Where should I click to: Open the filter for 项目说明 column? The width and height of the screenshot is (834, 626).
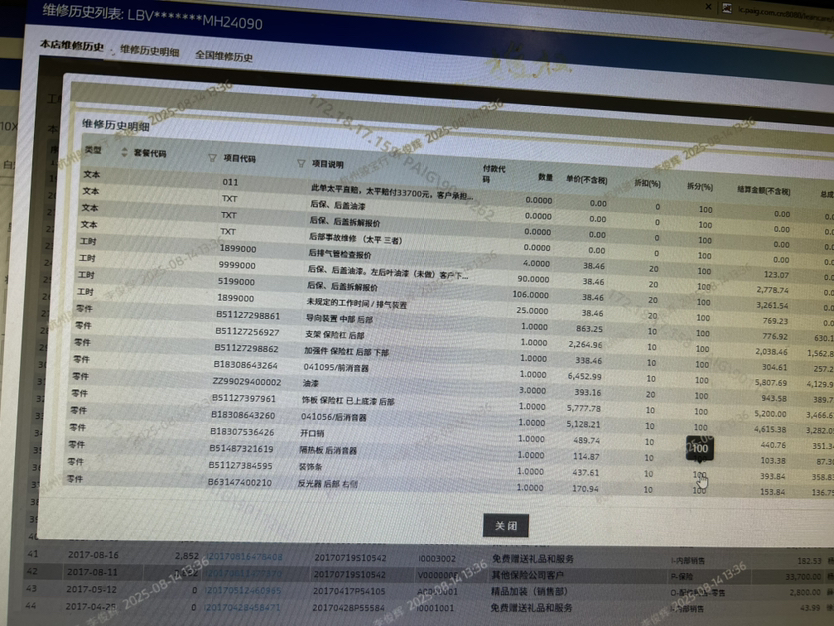(301, 163)
